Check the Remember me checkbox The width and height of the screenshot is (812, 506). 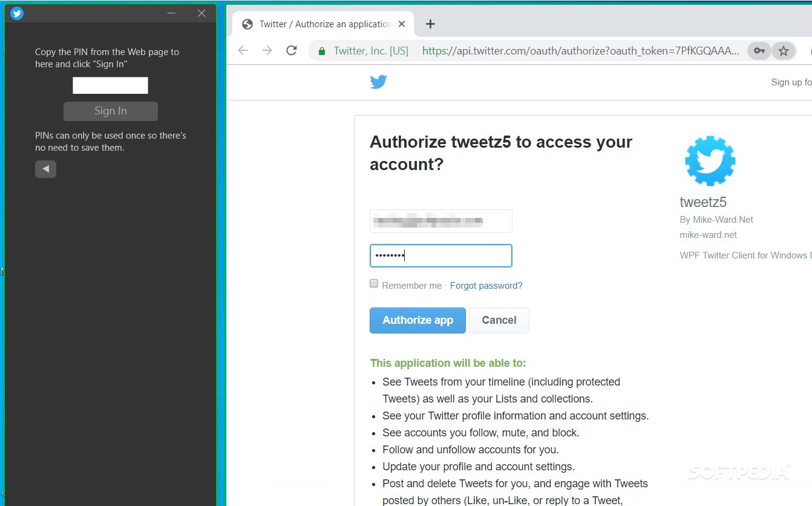point(374,283)
